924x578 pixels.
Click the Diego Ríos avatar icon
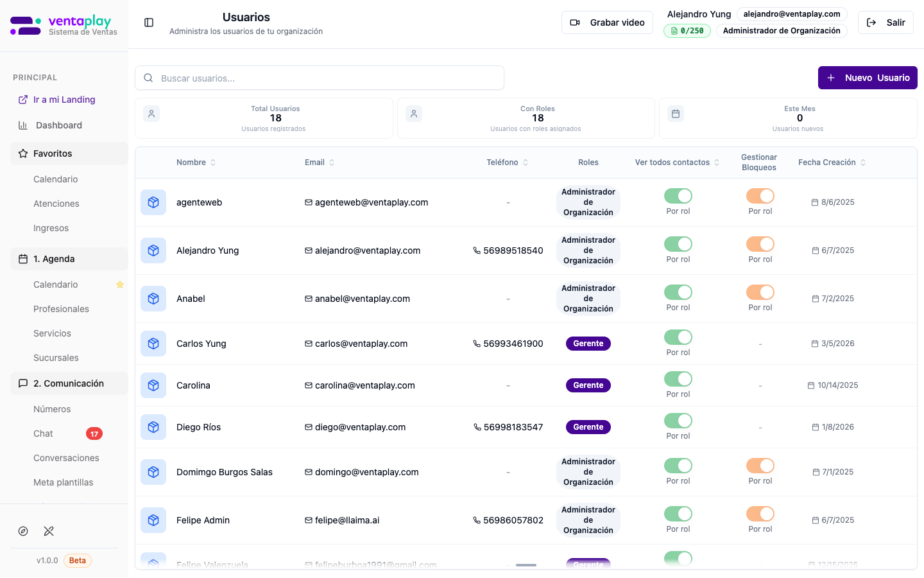click(x=153, y=427)
